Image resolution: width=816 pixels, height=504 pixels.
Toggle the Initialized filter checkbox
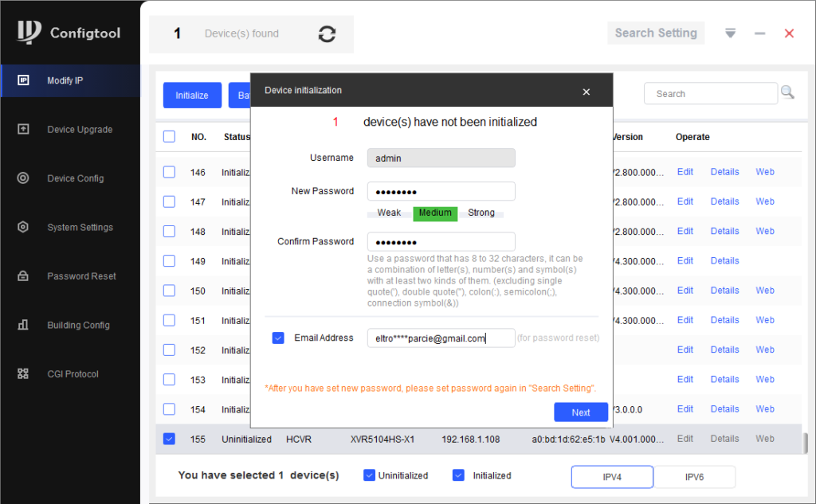[x=458, y=475]
